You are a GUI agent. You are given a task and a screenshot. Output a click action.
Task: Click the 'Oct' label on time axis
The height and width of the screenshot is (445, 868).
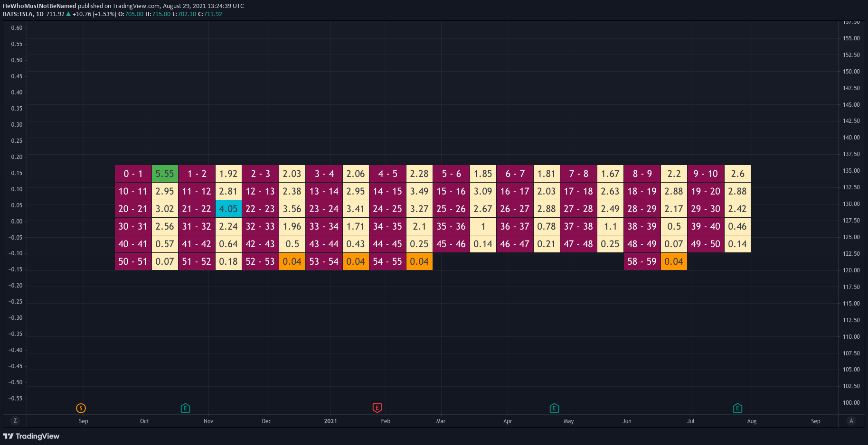(x=144, y=421)
